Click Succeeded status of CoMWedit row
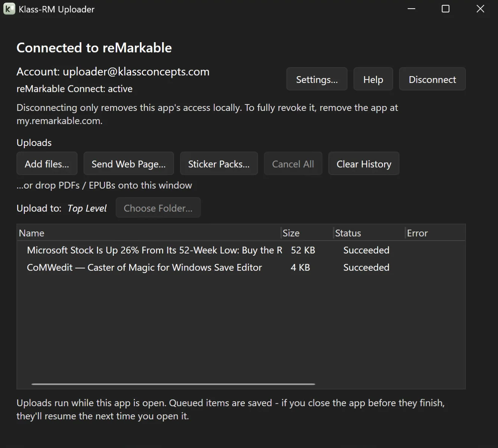 (366, 267)
